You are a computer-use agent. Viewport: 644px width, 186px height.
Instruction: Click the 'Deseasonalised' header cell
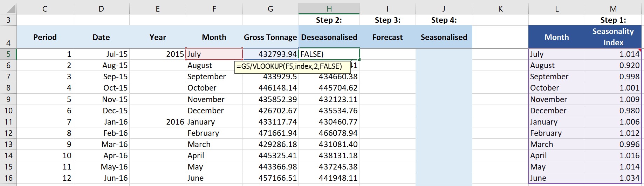(x=329, y=37)
